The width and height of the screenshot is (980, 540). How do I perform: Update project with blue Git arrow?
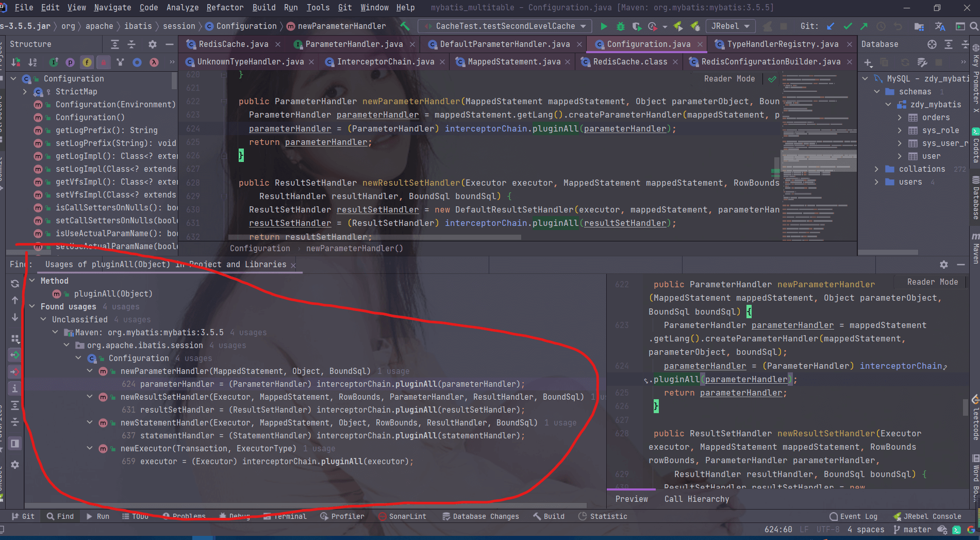830,26
